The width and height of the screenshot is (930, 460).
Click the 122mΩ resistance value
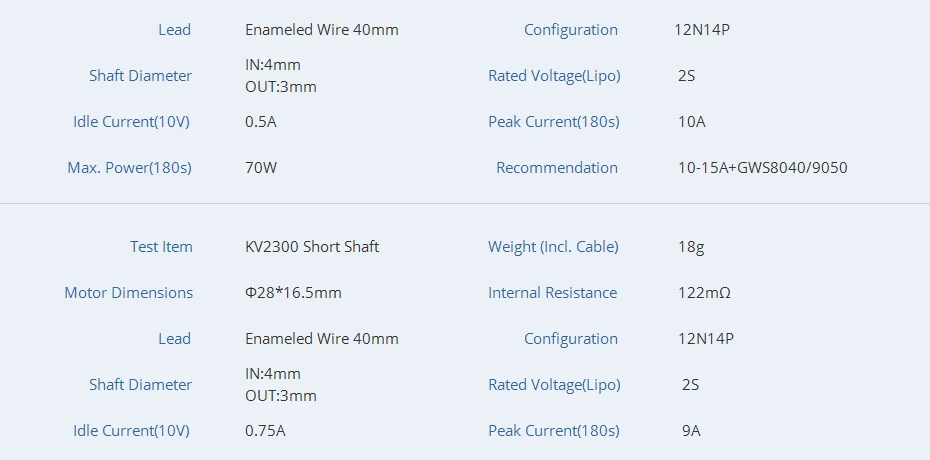tap(704, 293)
